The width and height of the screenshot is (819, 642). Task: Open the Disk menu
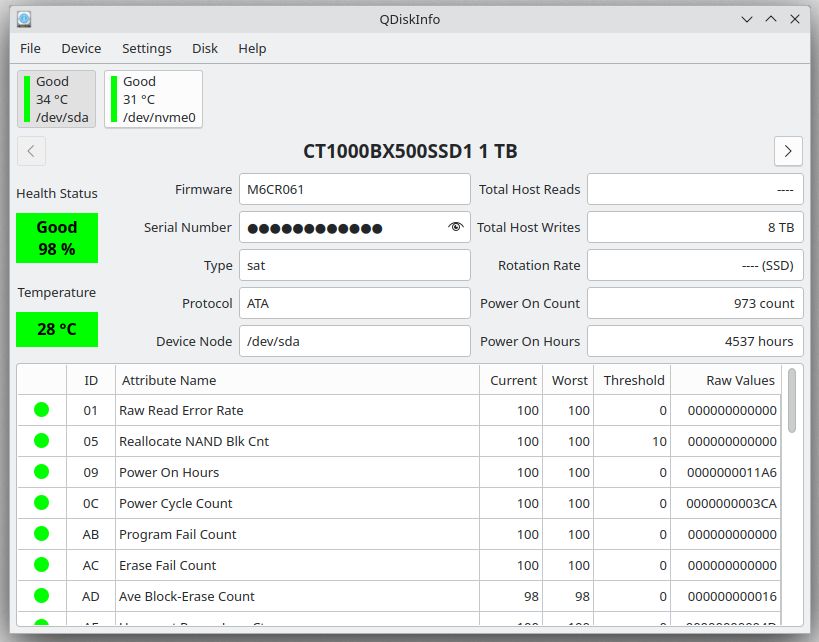pyautogui.click(x=204, y=48)
